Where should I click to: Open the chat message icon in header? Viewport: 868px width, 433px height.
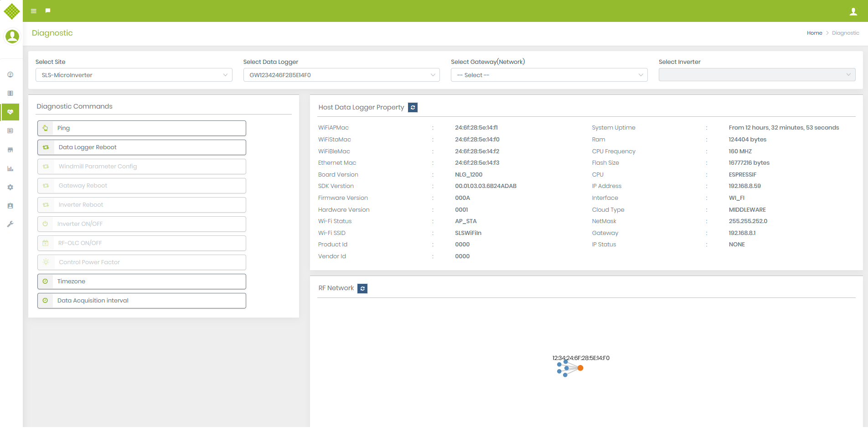pos(48,10)
